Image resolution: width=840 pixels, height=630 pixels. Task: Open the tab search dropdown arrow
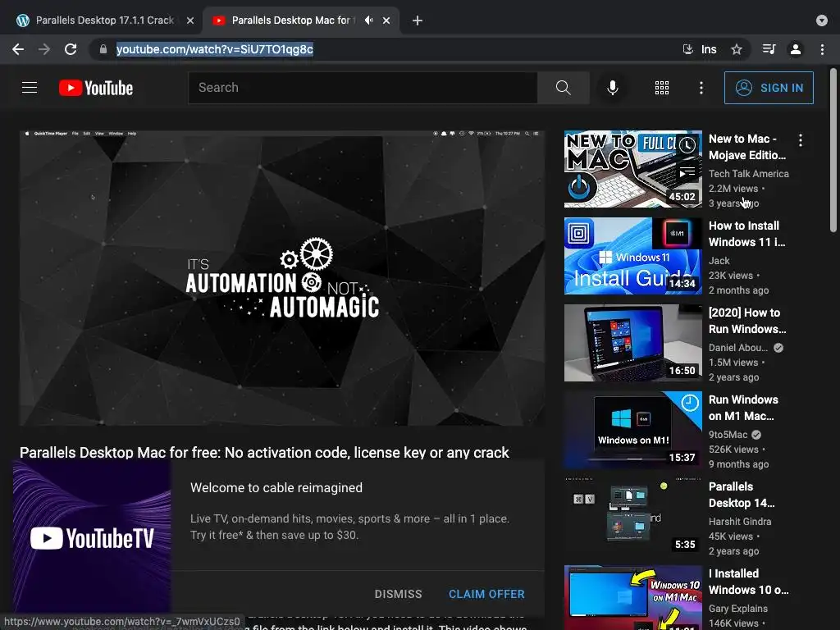click(822, 21)
